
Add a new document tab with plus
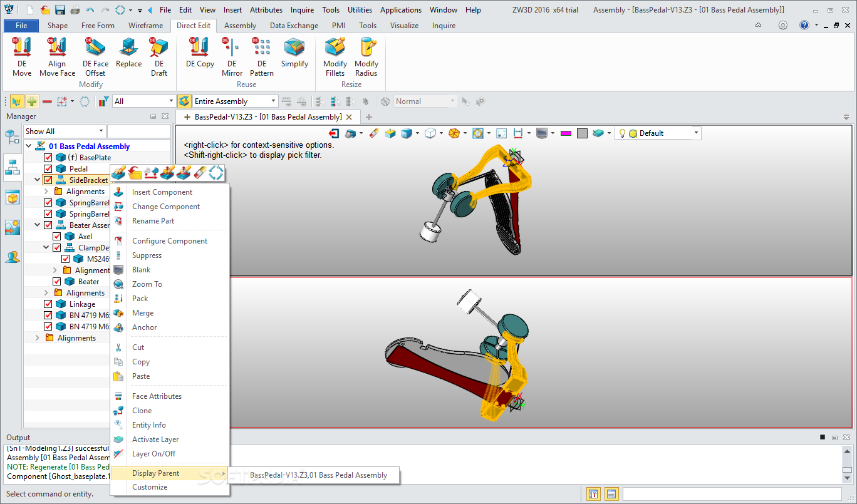pyautogui.click(x=368, y=117)
